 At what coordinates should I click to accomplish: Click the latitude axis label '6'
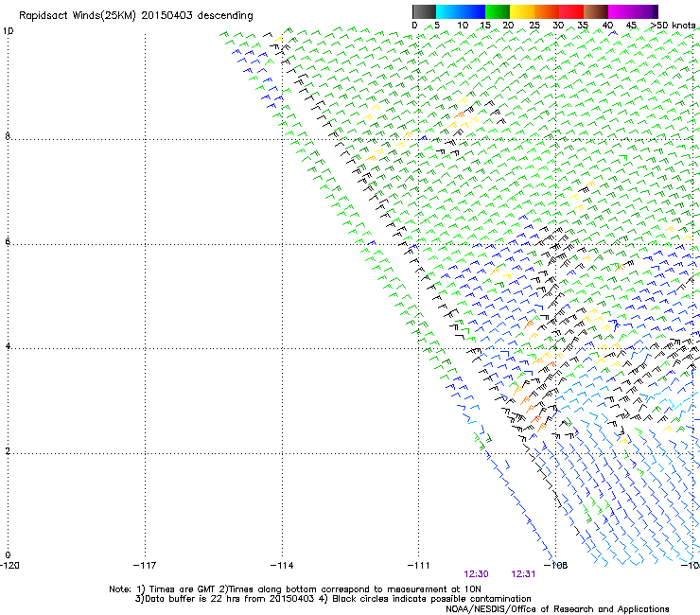click(x=8, y=241)
